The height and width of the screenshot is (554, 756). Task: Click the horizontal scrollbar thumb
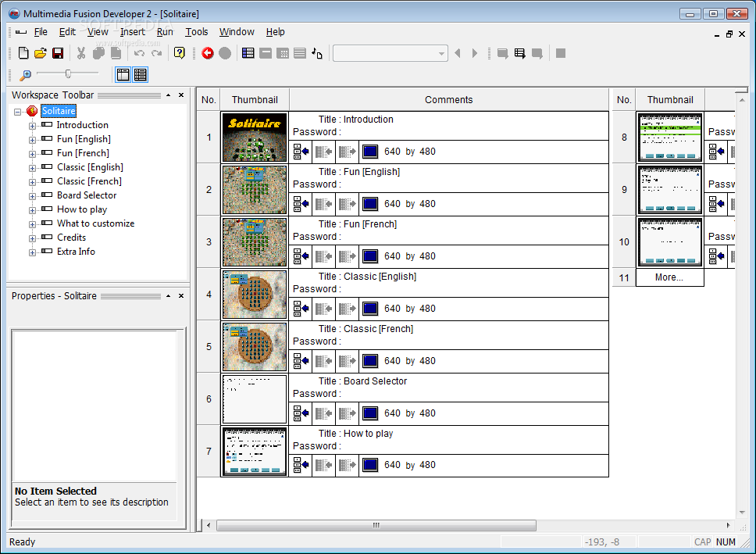(376, 525)
